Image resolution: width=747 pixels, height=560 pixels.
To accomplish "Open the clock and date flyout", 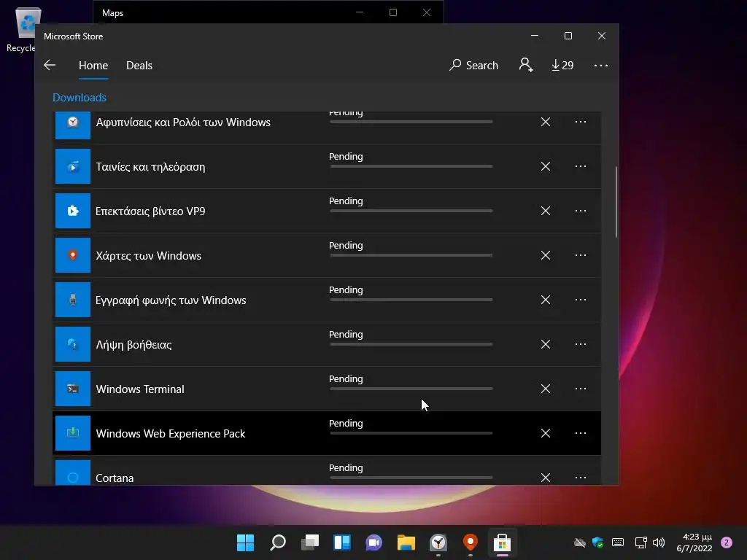I will (694, 542).
